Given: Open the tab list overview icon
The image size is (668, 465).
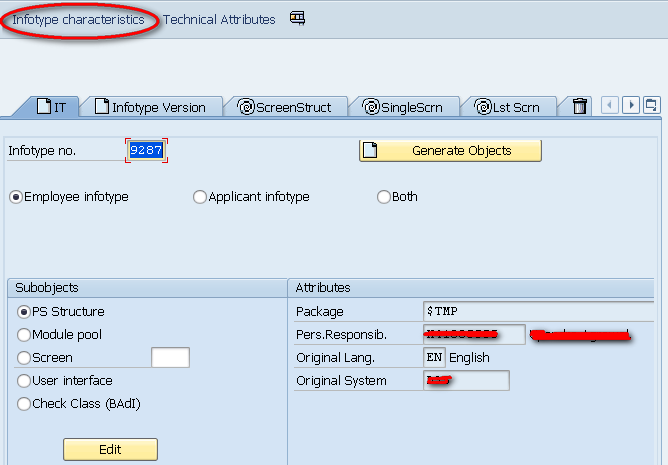Looking at the screenshot, I should (x=652, y=105).
